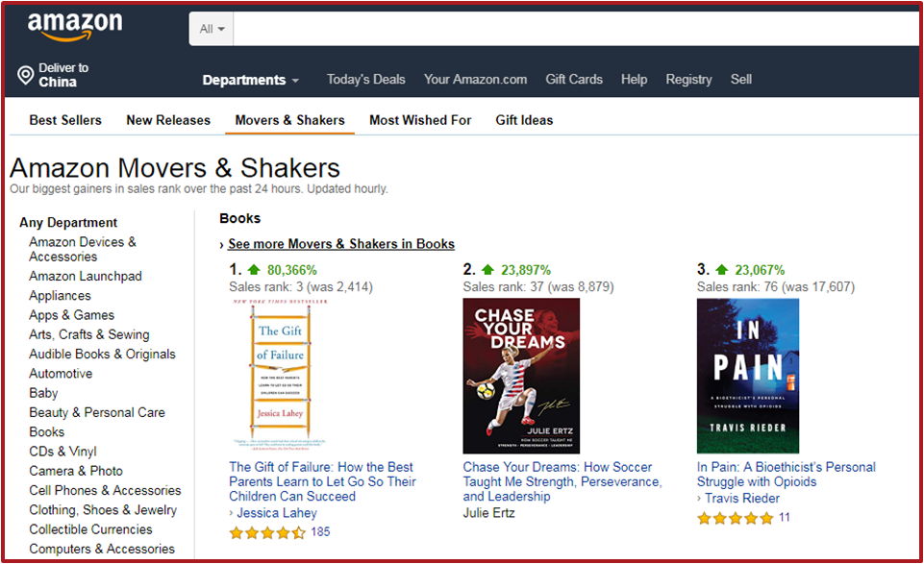Open the All search category dropdown
Viewport: 924px width, 564px height.
tap(212, 29)
